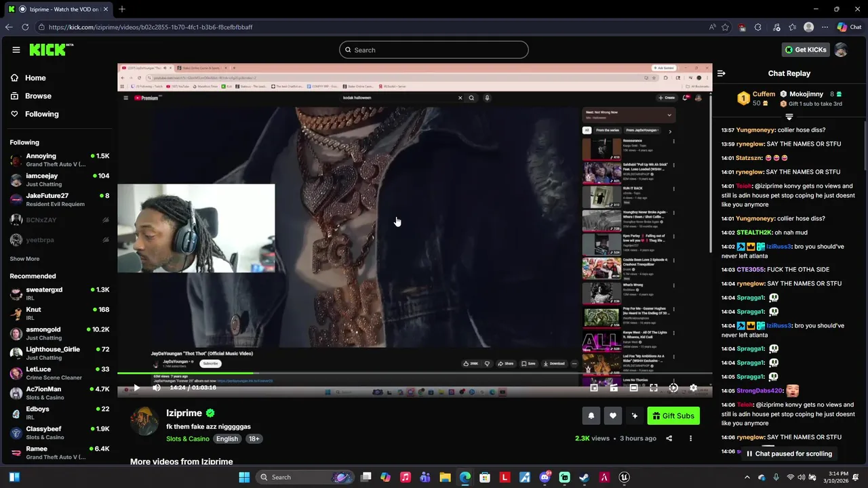Viewport: 868px width, 488px height.
Task: Open the video more options menu
Action: pos(690,439)
